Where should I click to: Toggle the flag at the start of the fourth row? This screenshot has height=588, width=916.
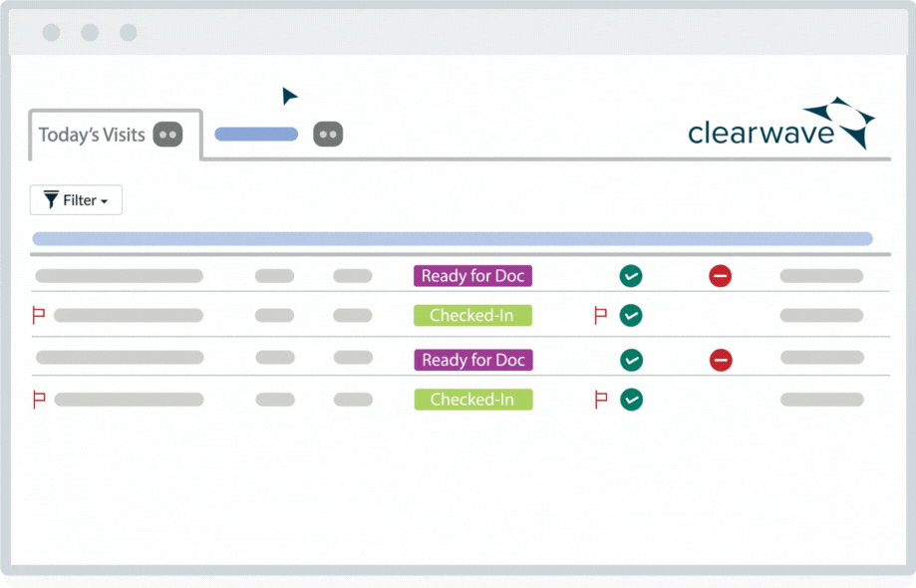(x=38, y=399)
